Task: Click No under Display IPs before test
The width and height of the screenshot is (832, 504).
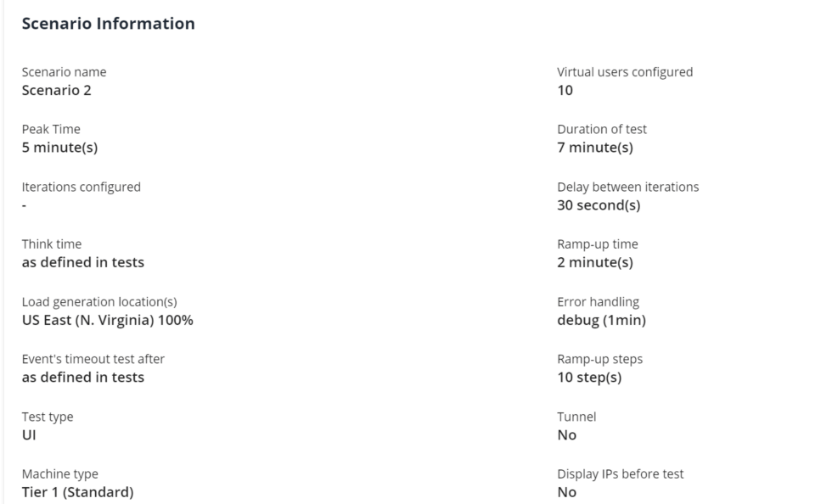Action: point(566,492)
